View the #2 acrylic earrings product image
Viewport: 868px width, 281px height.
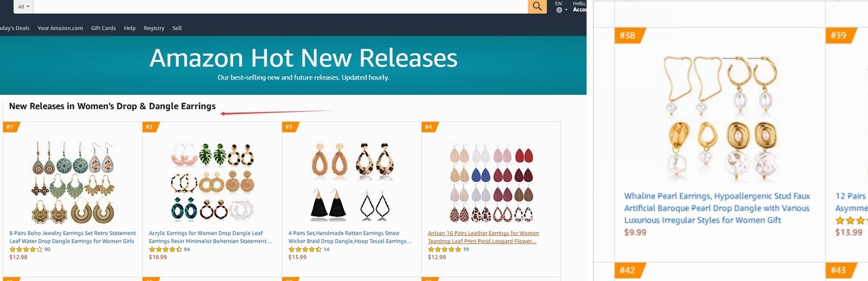coord(212,182)
